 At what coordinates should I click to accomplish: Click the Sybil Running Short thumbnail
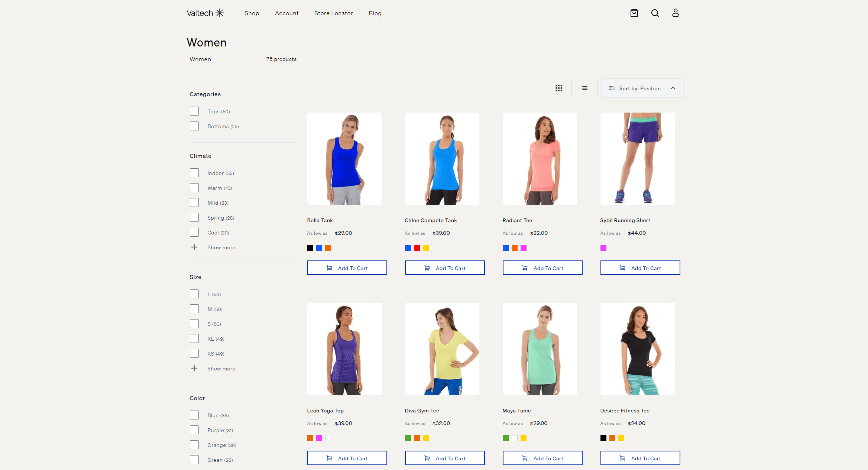pyautogui.click(x=637, y=159)
